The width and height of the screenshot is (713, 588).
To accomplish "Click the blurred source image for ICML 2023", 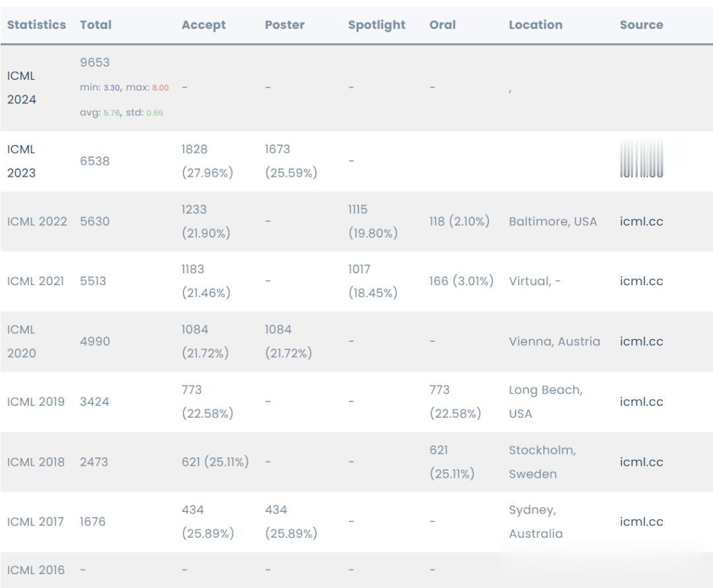I will [x=642, y=159].
